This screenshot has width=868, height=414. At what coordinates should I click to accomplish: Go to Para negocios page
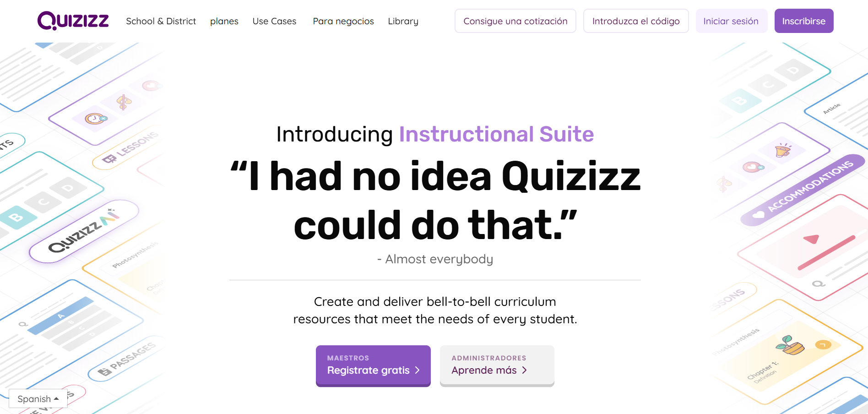tap(343, 21)
